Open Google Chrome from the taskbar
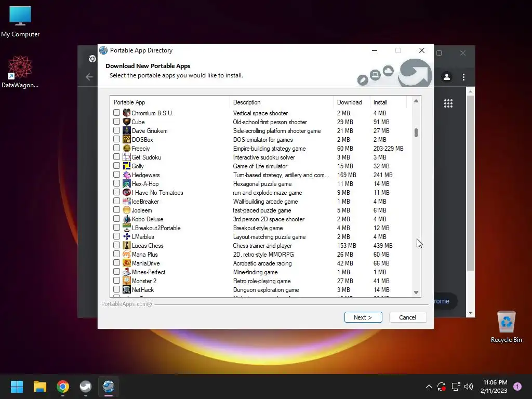Screen dimensions: 532x399 point(63,387)
